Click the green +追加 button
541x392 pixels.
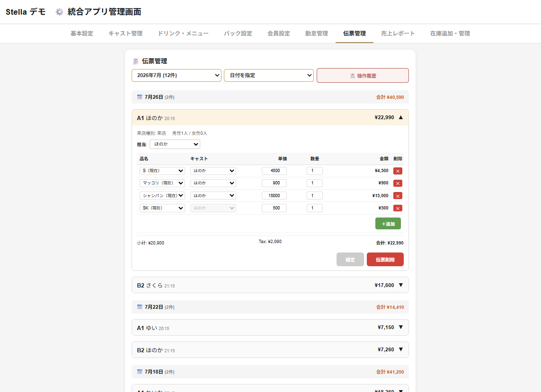388,224
